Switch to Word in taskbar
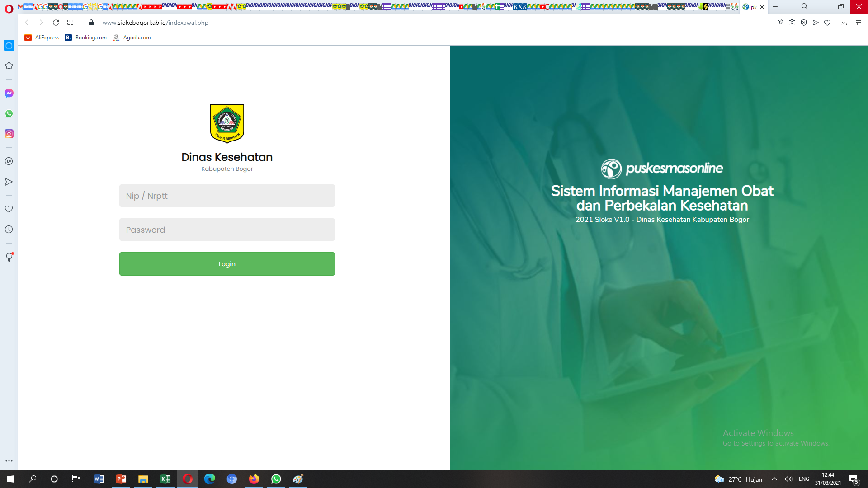 [x=99, y=479]
